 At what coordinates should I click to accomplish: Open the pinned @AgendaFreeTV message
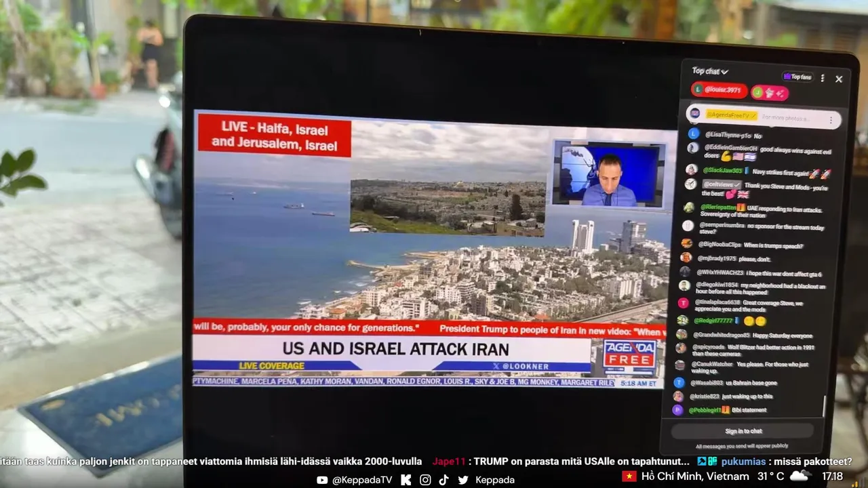pyautogui.click(x=764, y=117)
